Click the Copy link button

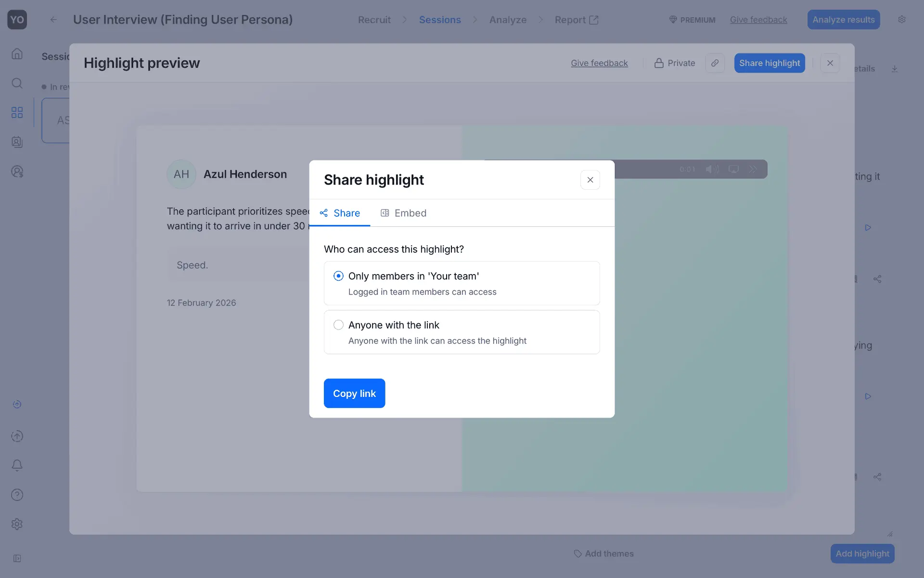click(354, 394)
